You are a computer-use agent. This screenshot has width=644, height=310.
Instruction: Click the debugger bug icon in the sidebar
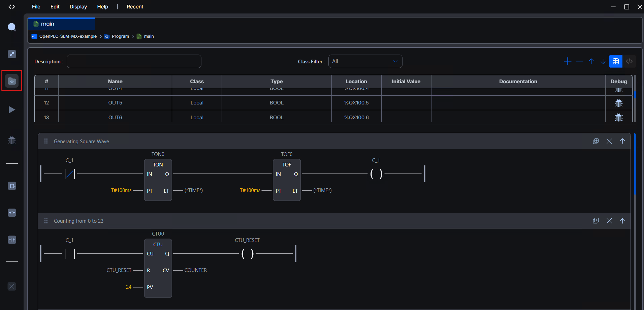[12, 140]
